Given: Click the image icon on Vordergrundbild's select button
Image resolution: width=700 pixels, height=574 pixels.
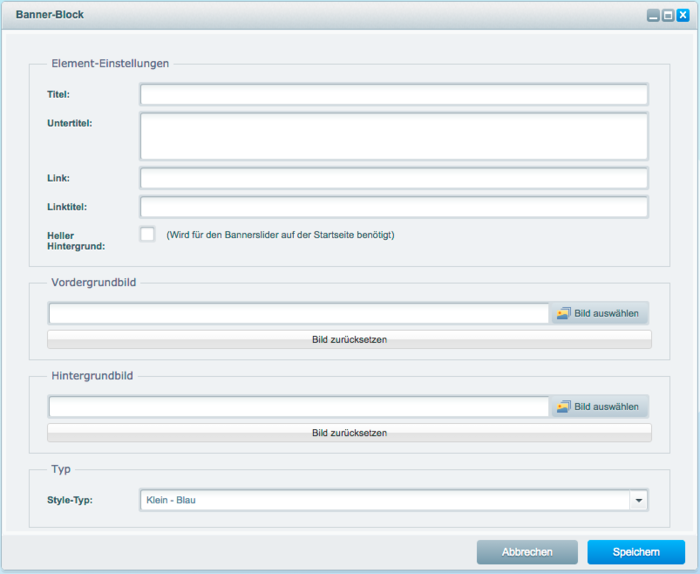Looking at the screenshot, I should pos(564,313).
